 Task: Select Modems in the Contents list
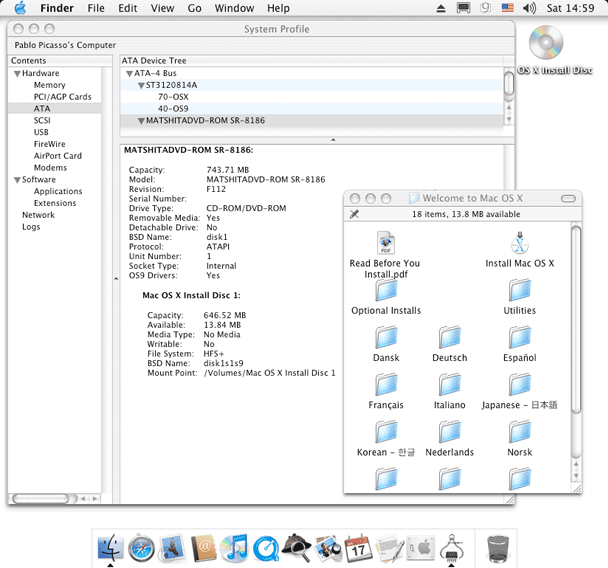[50, 168]
